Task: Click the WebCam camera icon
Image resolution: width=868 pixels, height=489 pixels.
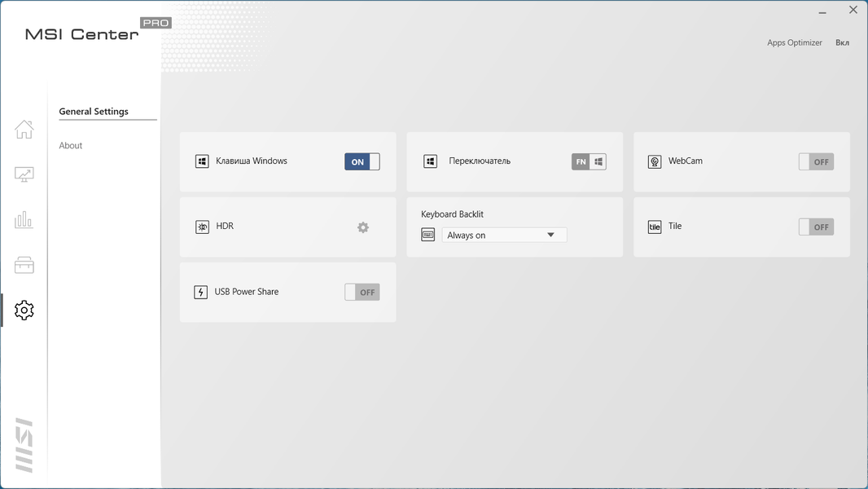Action: pos(655,161)
